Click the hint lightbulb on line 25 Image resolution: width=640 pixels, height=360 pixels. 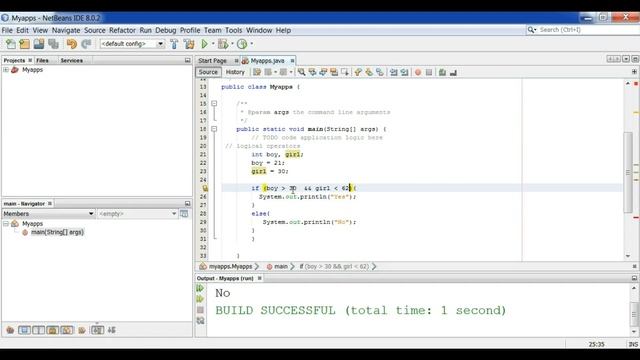[x=205, y=188]
